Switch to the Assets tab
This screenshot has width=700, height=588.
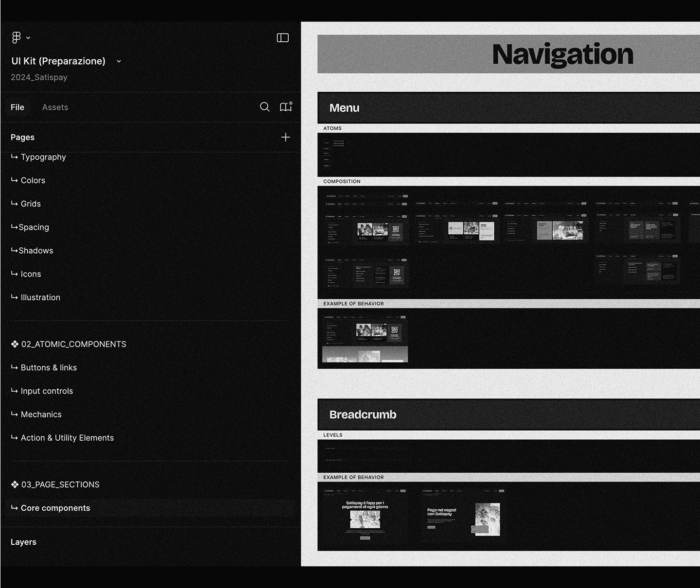55,107
